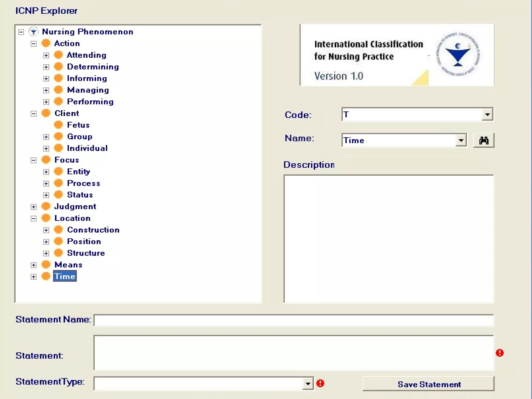Expand the Attending node

pos(46,55)
